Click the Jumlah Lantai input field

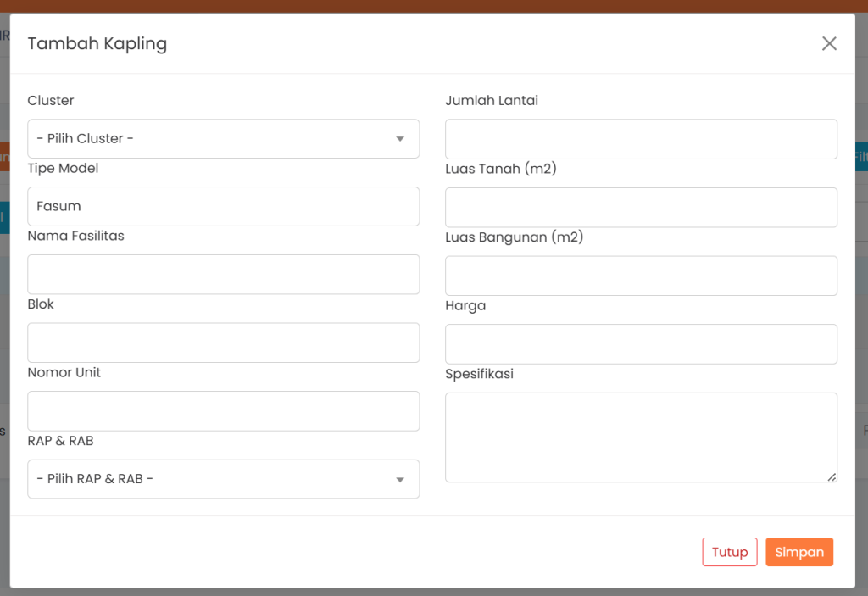pos(641,139)
